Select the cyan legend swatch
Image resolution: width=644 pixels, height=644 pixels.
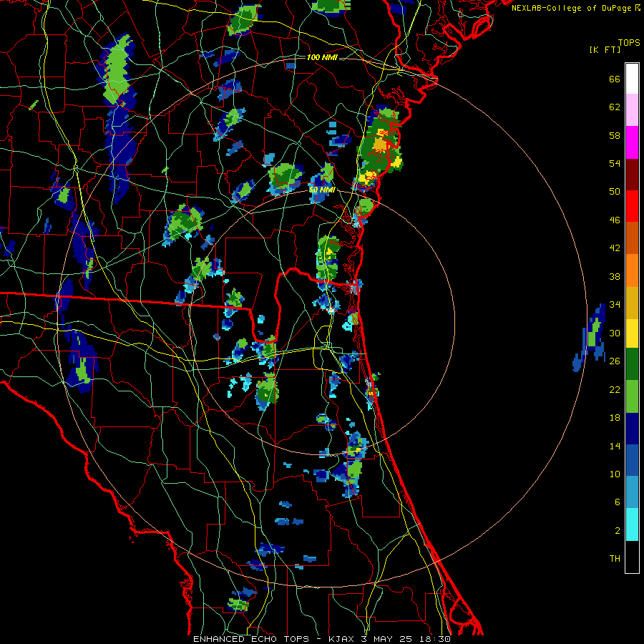(632, 525)
